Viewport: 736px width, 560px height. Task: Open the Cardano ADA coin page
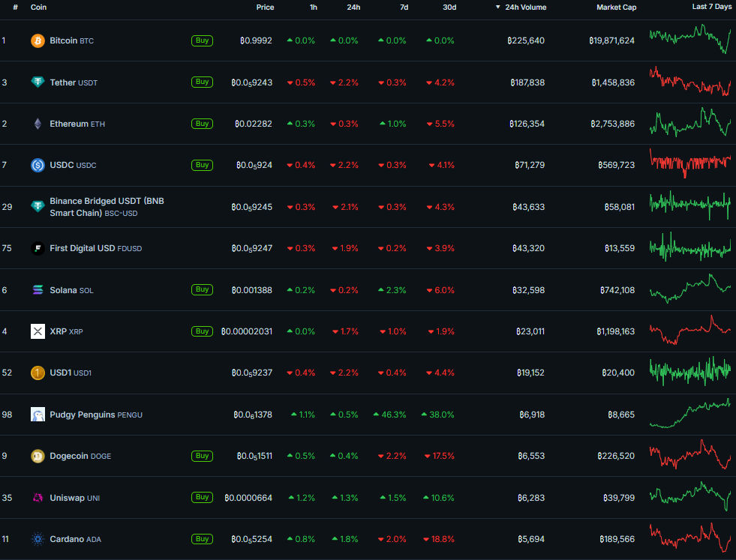(x=76, y=539)
